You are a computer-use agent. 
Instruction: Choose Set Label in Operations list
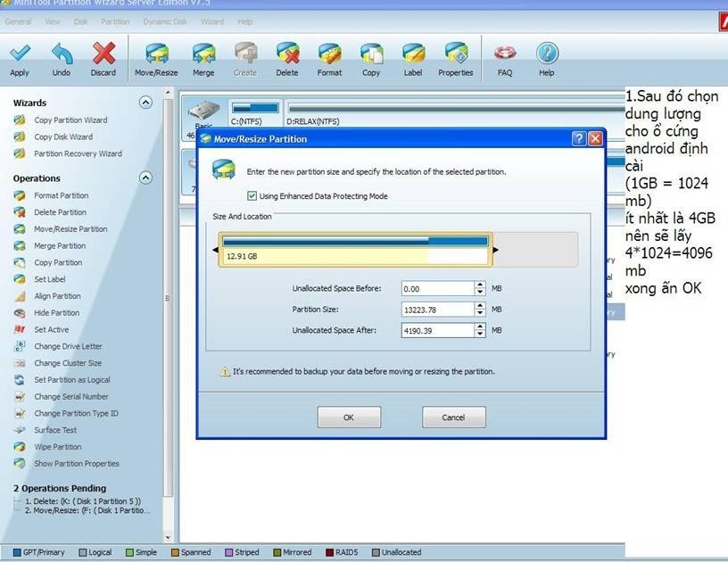pyautogui.click(x=50, y=279)
